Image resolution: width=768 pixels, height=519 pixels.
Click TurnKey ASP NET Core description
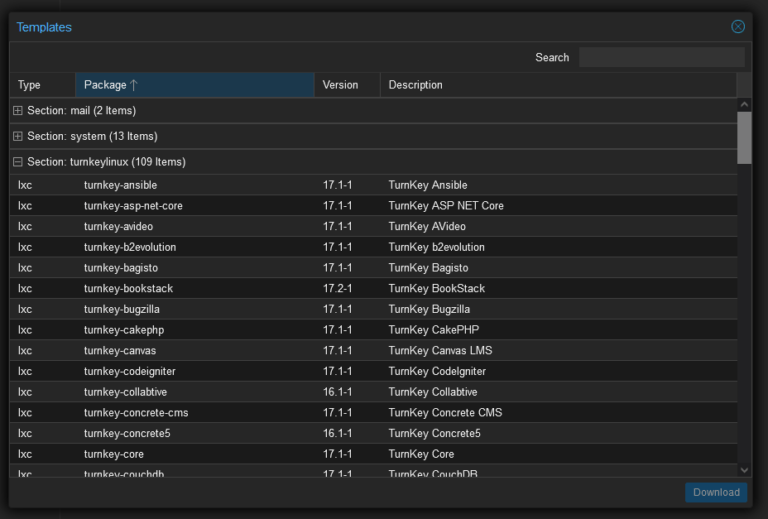click(446, 206)
